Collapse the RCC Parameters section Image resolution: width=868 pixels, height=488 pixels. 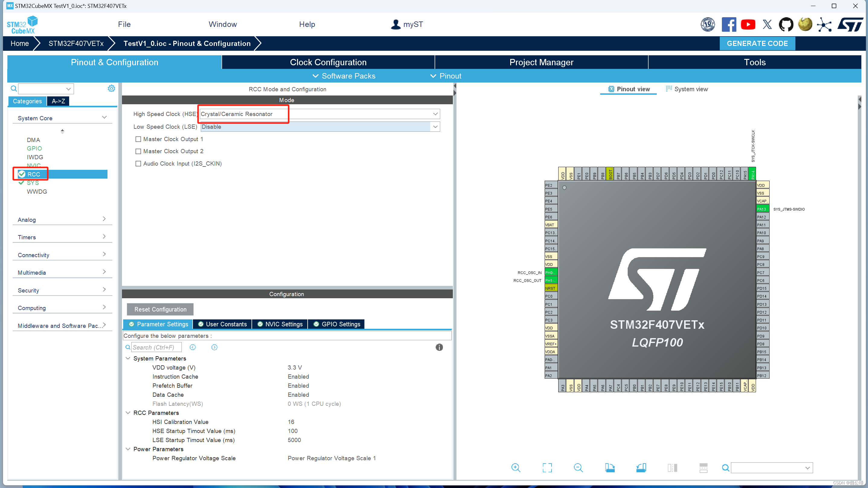tap(128, 412)
